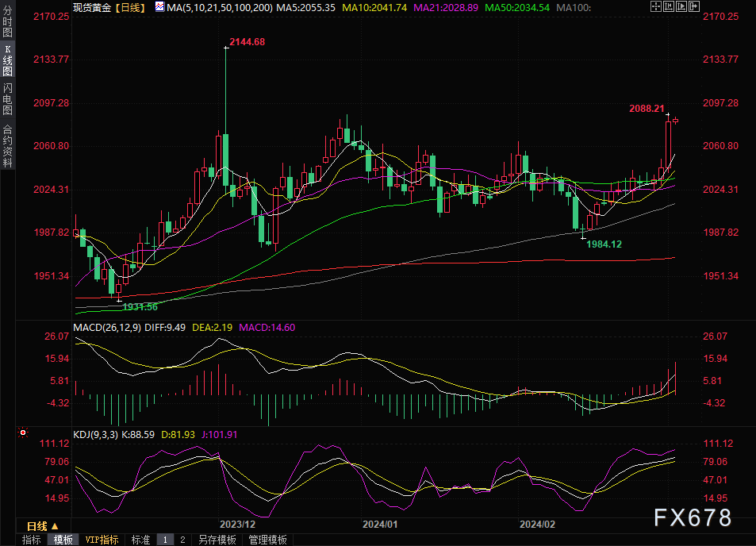Click the 另存模板 button
This screenshot has height=546, width=756.
coord(217,540)
